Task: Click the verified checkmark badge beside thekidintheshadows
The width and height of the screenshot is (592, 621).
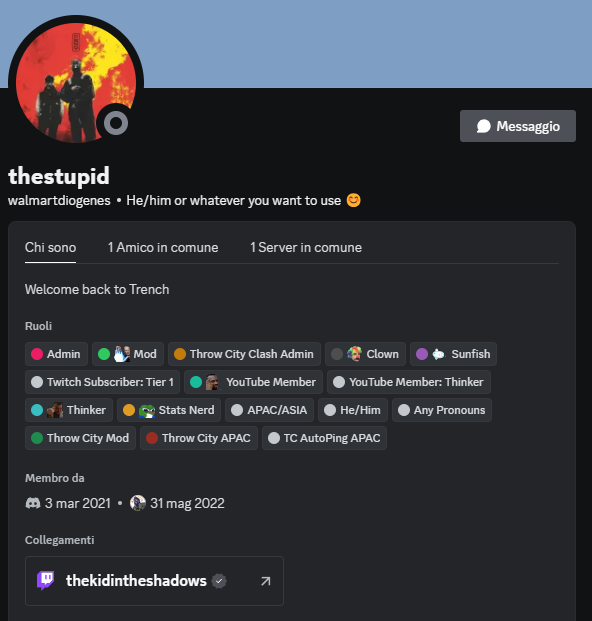Action: [219, 581]
